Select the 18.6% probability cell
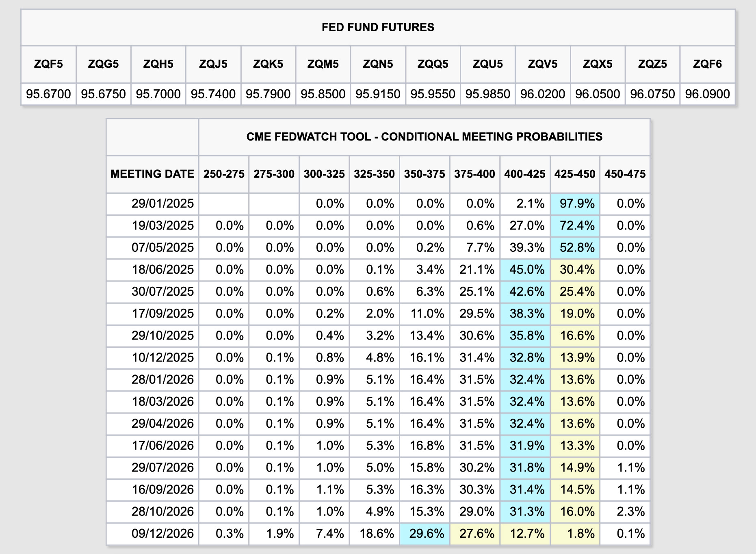 tap(374, 533)
